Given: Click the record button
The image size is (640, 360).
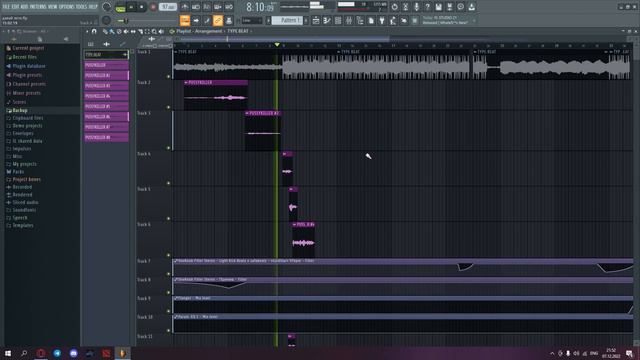Looking at the screenshot, I should pyautogui.click(x=153, y=7).
